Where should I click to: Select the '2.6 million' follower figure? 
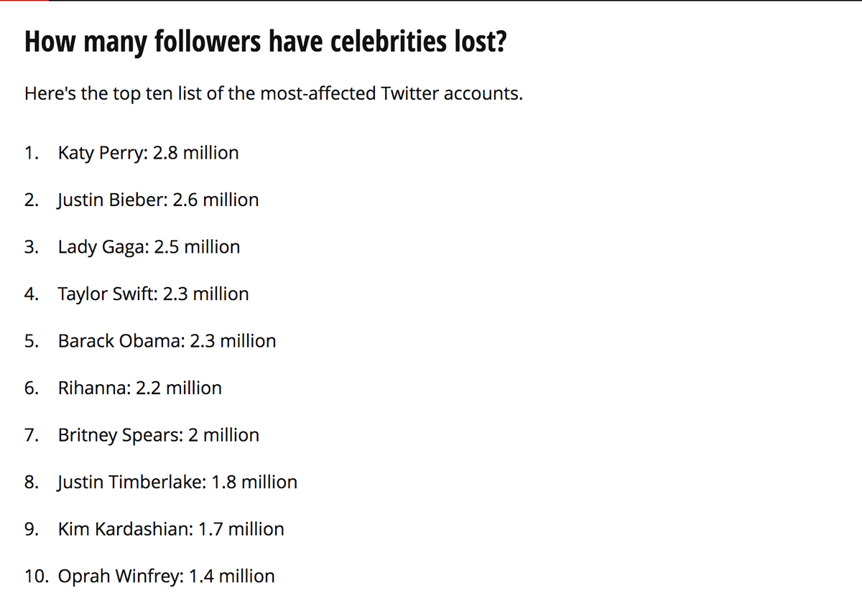tap(216, 200)
